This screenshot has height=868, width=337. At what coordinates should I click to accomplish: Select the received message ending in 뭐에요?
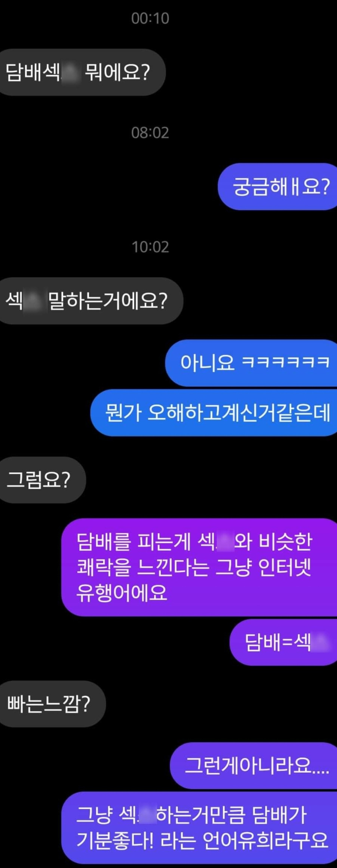click(82, 72)
